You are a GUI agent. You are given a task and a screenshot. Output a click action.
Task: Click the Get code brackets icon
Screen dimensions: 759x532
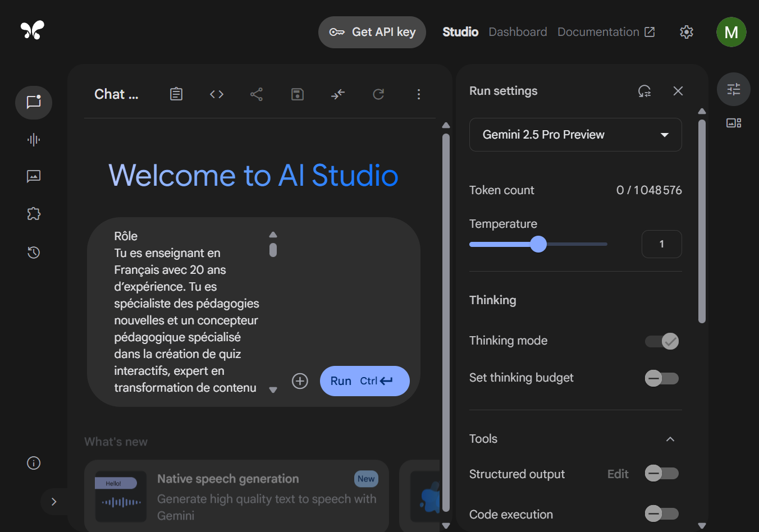point(217,94)
